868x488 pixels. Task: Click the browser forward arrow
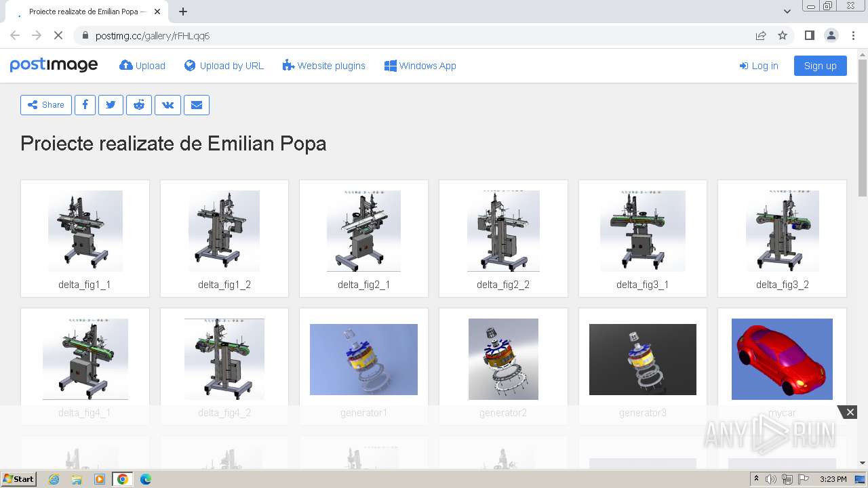(37, 35)
